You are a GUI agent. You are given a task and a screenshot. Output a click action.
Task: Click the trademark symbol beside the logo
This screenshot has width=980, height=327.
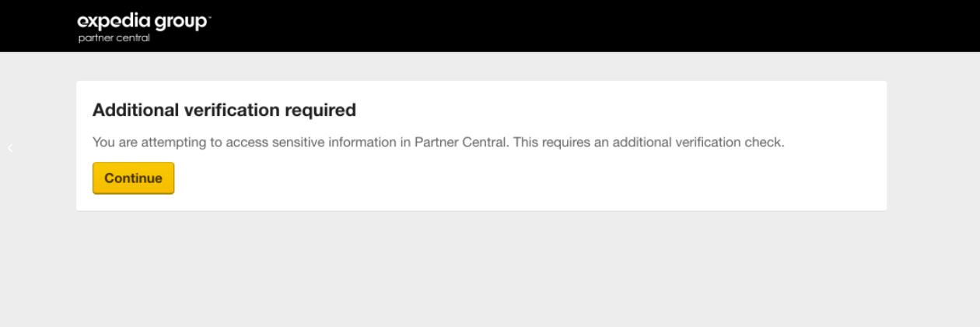208,16
